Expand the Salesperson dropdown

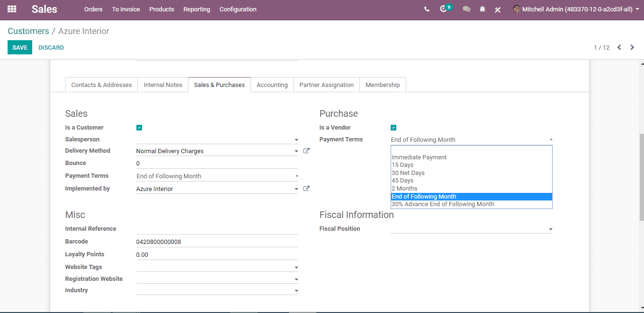tap(217, 139)
